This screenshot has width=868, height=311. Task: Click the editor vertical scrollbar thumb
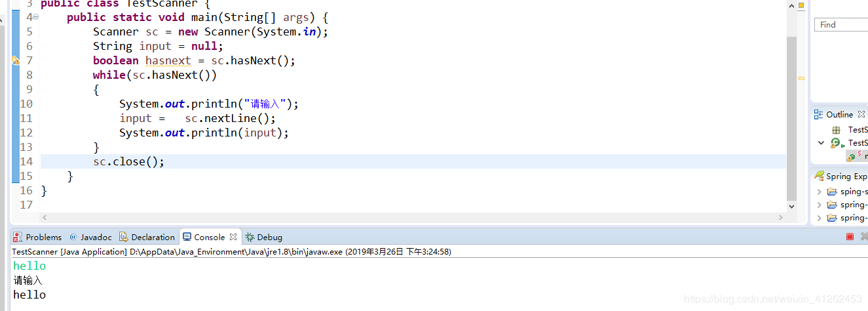[792, 118]
